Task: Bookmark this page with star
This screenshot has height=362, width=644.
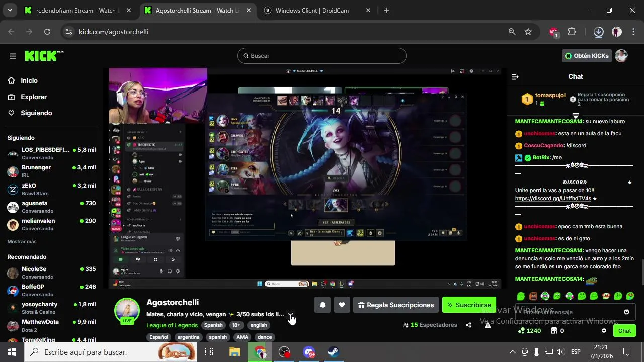Action: (528, 32)
